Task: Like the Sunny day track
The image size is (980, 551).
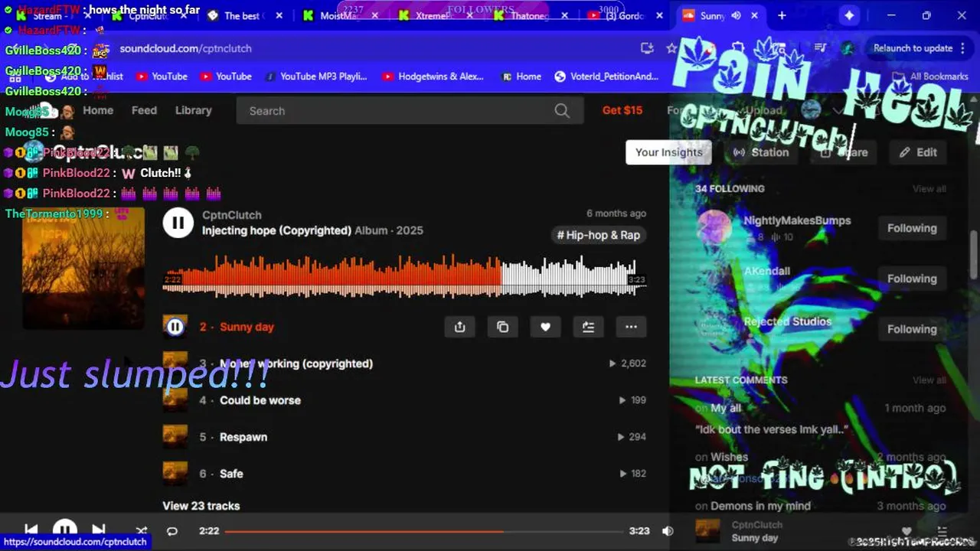Action: pos(545,327)
